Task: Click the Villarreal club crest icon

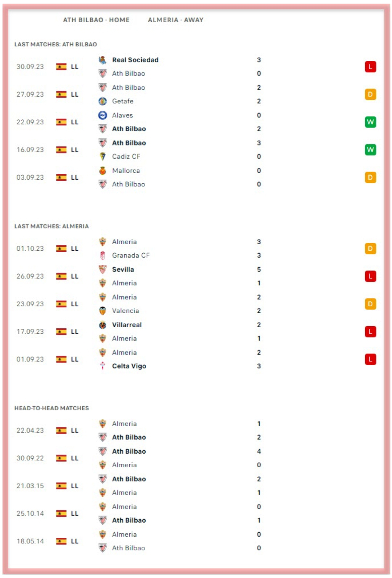Action: coord(103,325)
